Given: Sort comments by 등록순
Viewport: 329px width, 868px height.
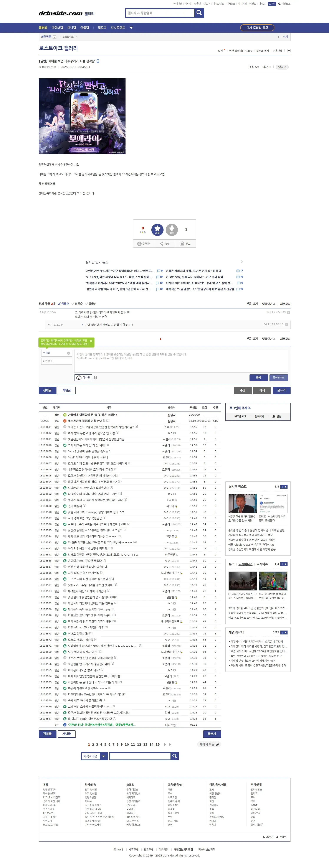Looking at the screenshot, I should (63, 304).
